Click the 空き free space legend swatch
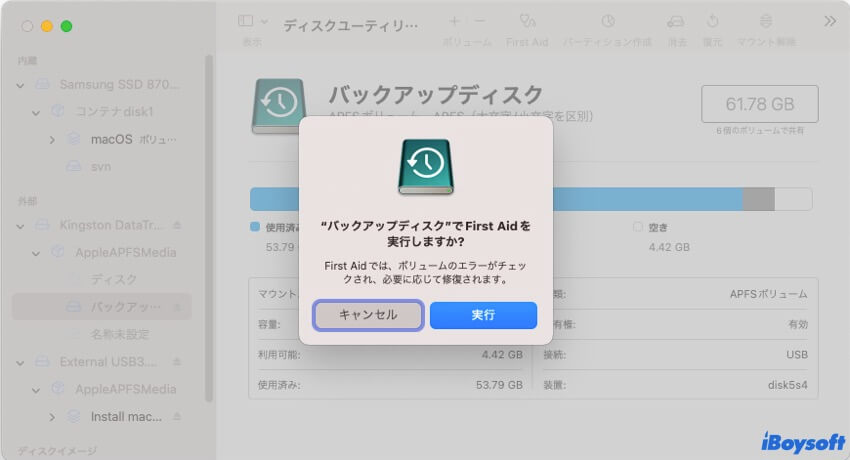 (x=638, y=226)
